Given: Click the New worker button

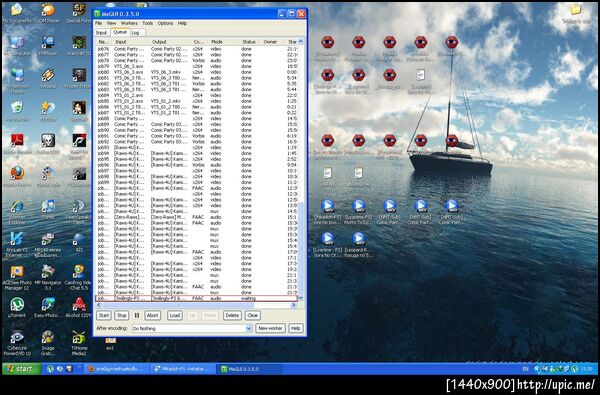Looking at the screenshot, I should click(270, 328).
